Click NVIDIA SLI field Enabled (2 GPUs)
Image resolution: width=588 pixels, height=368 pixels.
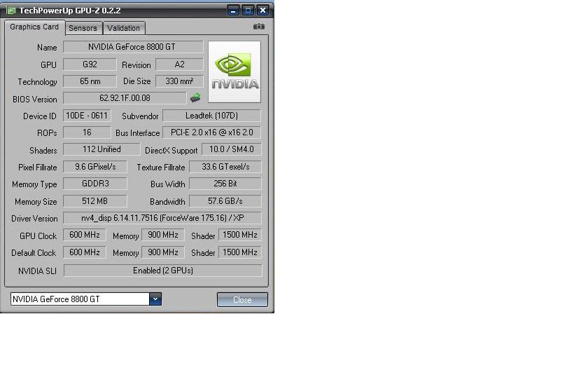162,271
